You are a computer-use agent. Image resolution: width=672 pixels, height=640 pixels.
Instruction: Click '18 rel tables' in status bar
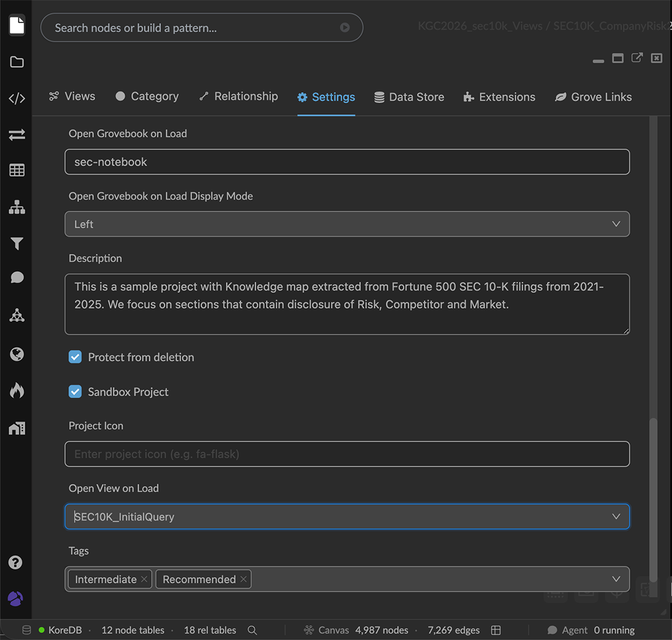pyautogui.click(x=210, y=629)
